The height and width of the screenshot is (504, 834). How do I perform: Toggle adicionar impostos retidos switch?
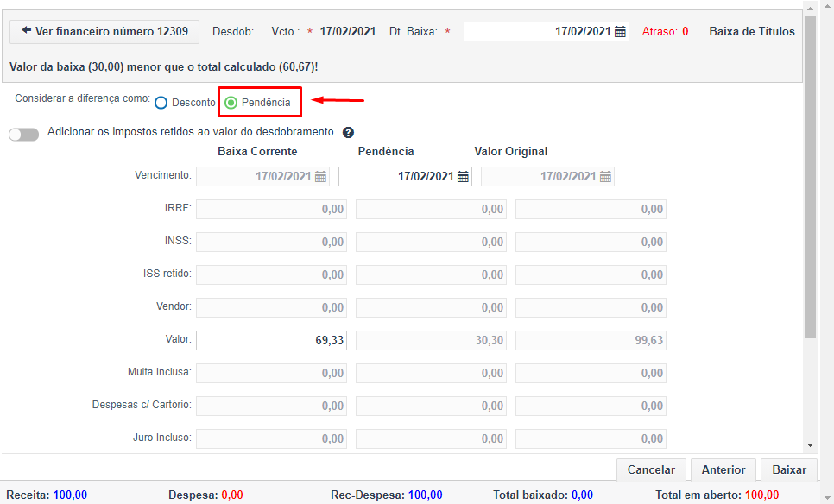click(x=24, y=135)
